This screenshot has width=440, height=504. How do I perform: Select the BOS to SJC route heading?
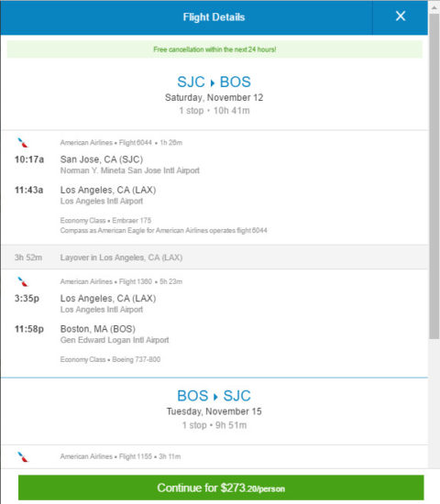click(214, 396)
